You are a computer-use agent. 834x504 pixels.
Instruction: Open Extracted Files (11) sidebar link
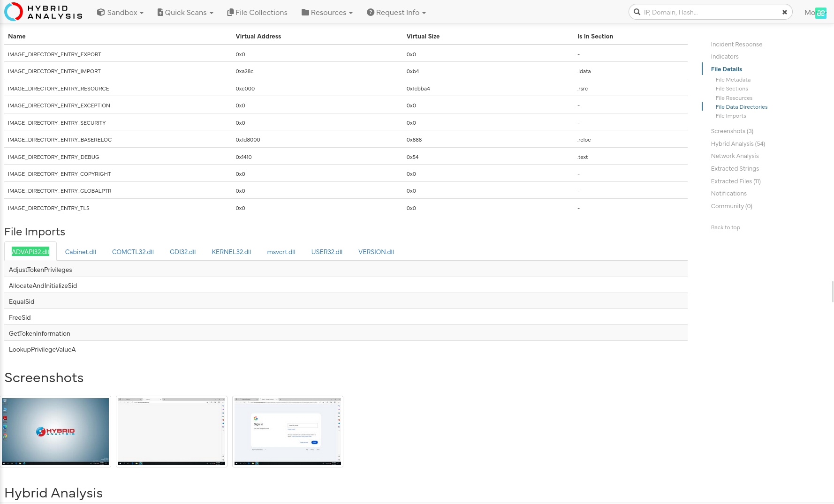[x=735, y=181]
